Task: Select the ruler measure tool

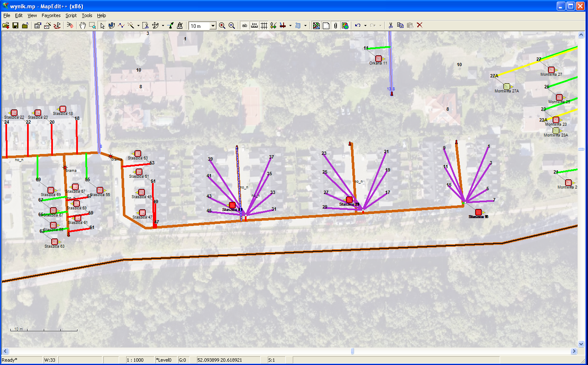Action: pos(180,25)
